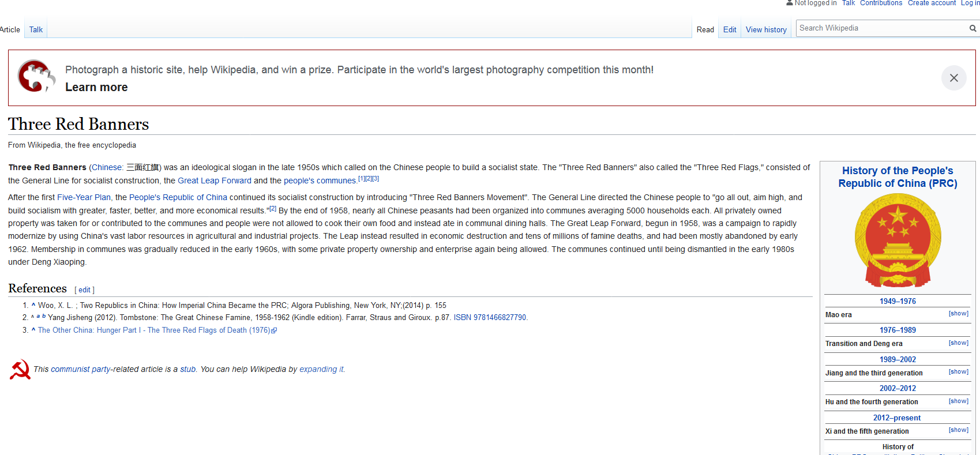
Task: Close the photography competition banner
Action: tap(953, 78)
